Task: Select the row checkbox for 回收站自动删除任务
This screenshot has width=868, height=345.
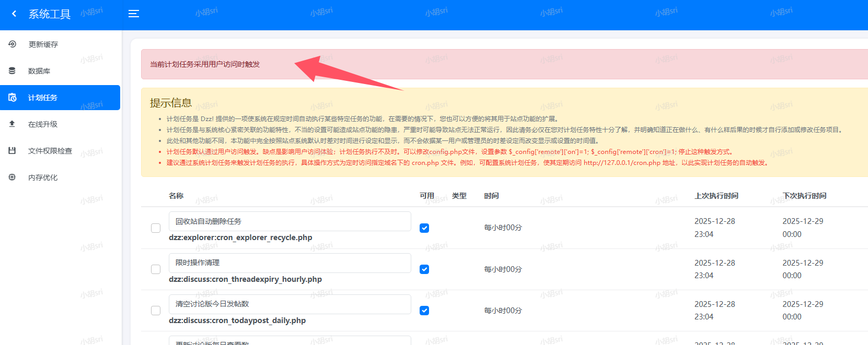Action: [156, 228]
